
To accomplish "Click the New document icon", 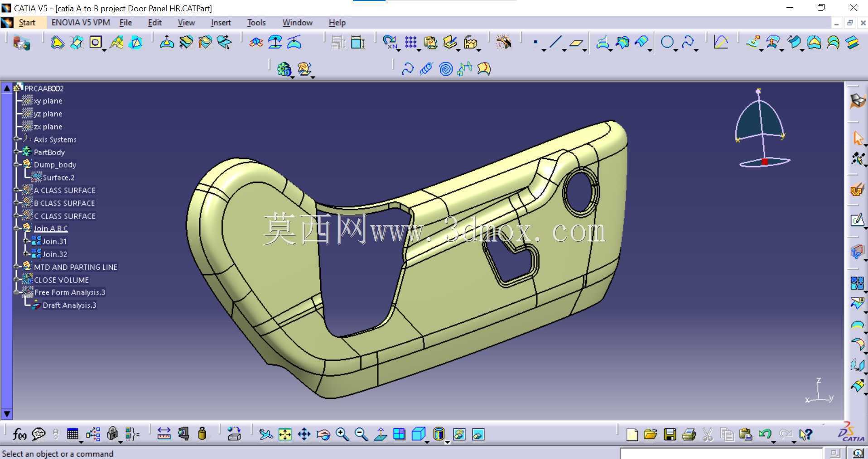I will coord(632,435).
